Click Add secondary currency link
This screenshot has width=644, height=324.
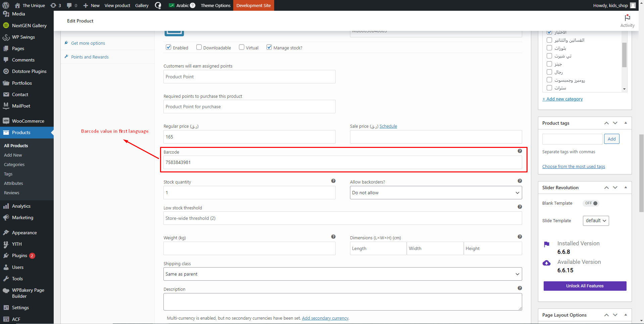coord(325,318)
